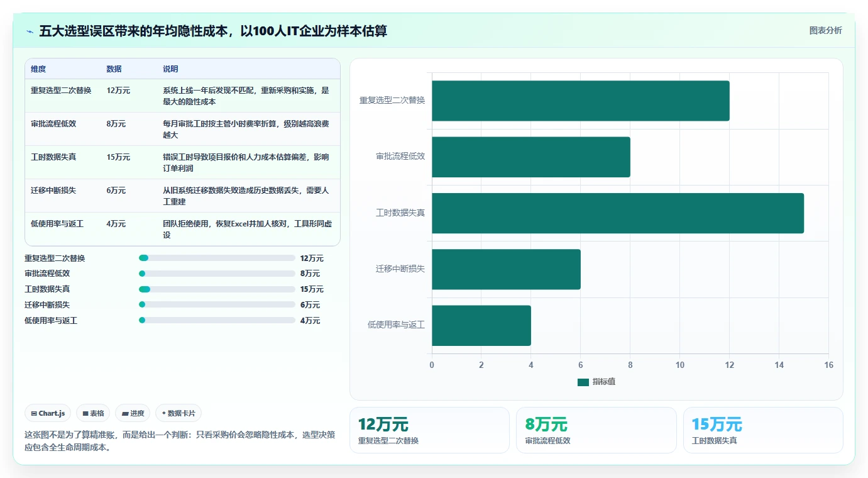Click the chart bar for 审批流程低效

pyautogui.click(x=530, y=157)
